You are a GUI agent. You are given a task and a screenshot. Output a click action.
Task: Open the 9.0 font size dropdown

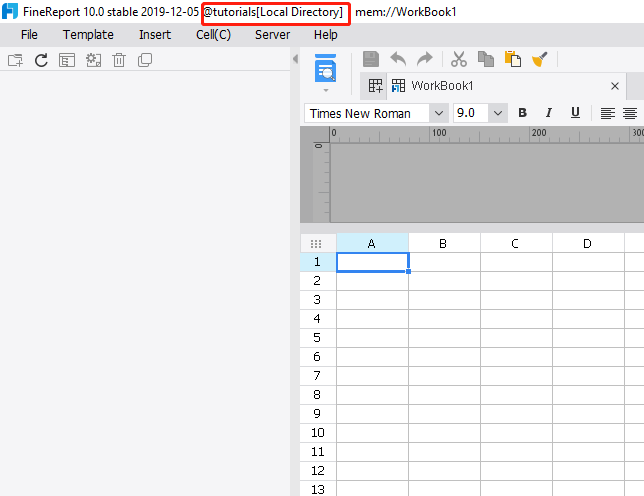point(498,113)
